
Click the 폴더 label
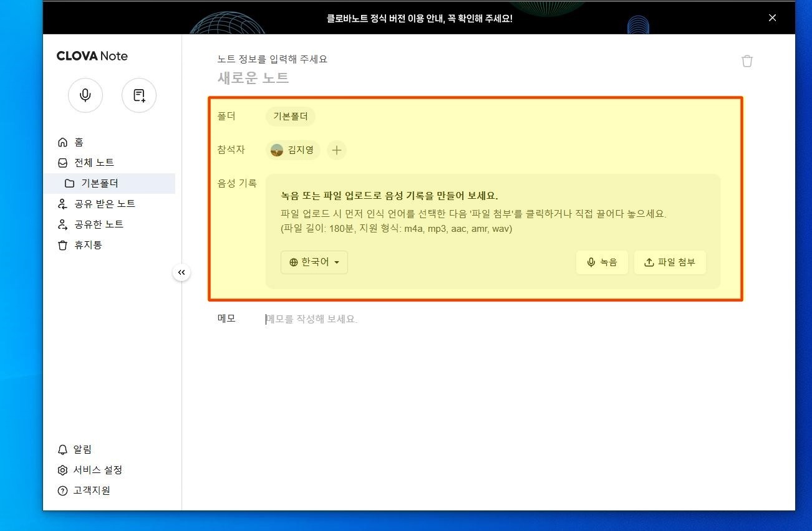(x=226, y=116)
